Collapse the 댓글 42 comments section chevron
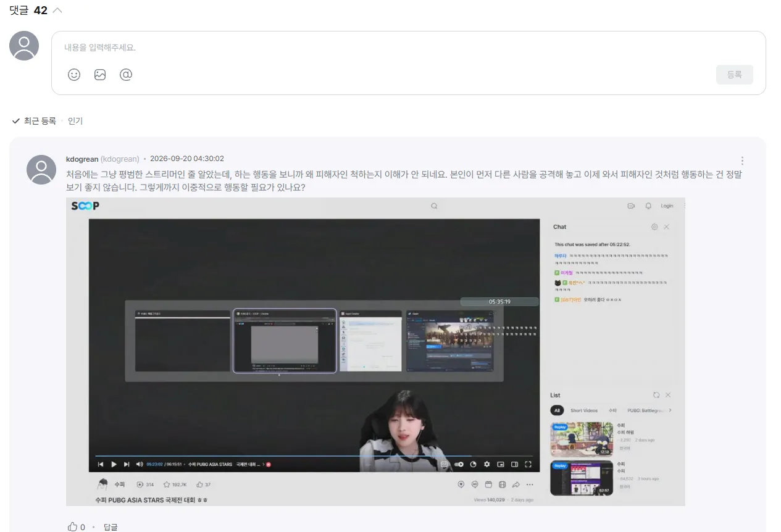Viewport: 781px width, 532px height. tap(57, 10)
